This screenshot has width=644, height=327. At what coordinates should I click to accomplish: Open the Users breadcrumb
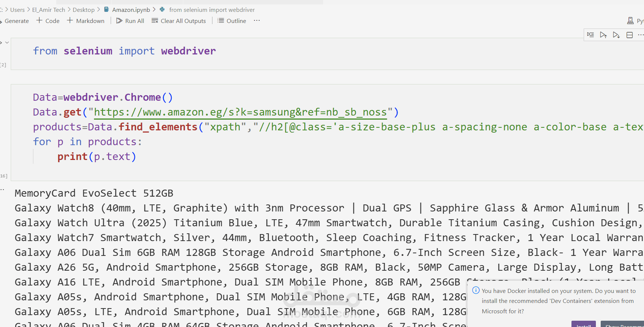pos(17,10)
